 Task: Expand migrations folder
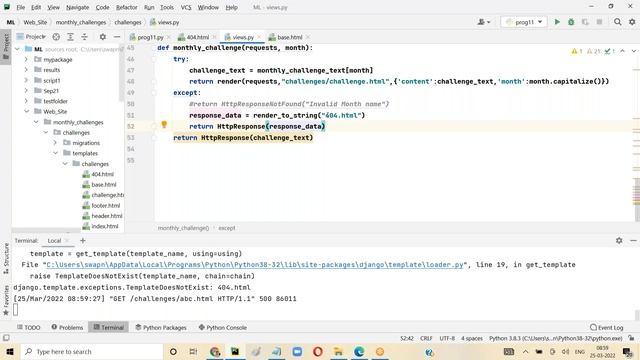point(55,143)
